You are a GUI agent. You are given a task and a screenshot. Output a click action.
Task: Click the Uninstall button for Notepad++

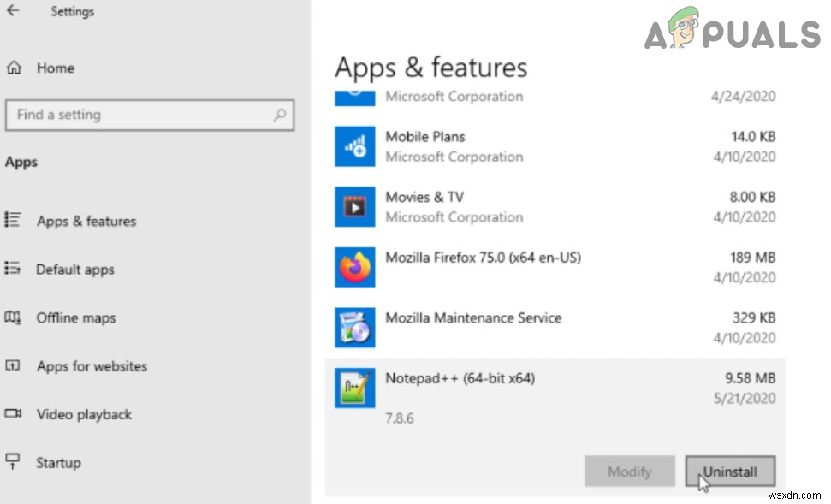pyautogui.click(x=730, y=471)
